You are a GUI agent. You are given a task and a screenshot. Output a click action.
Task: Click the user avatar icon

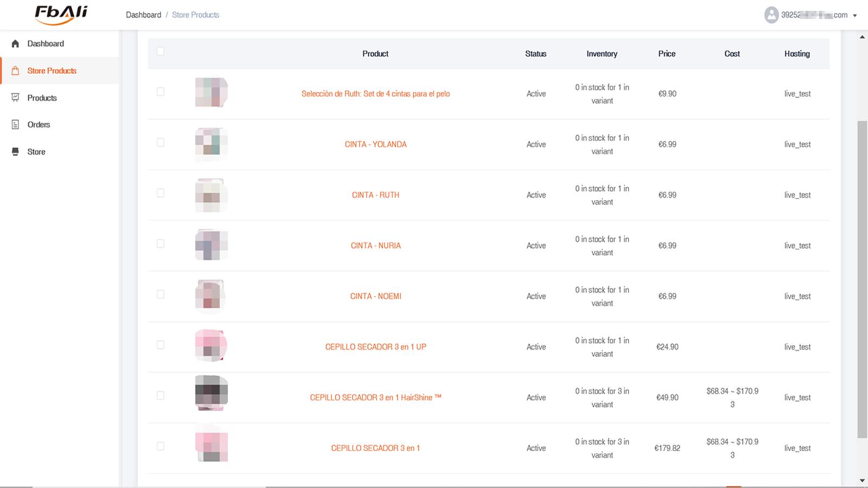pos(771,15)
